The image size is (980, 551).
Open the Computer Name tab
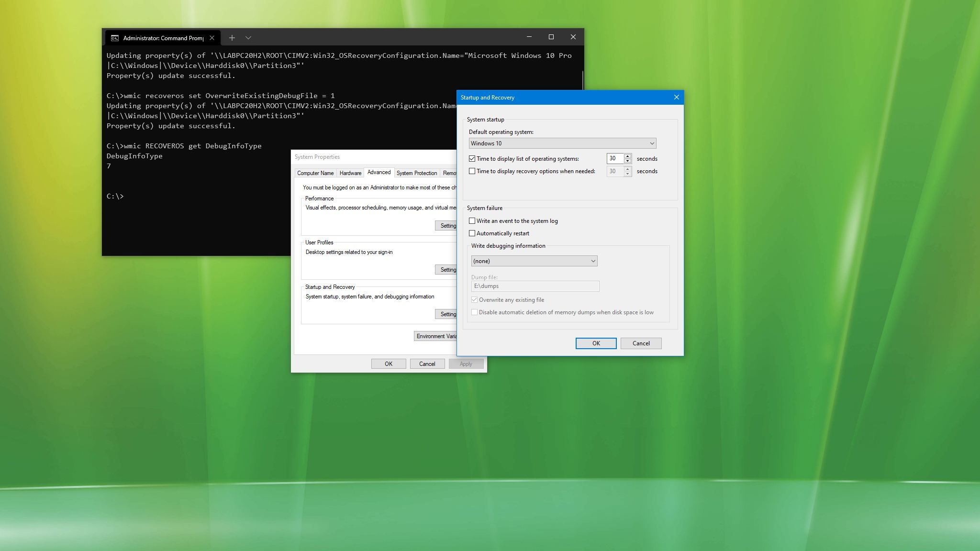tap(315, 173)
